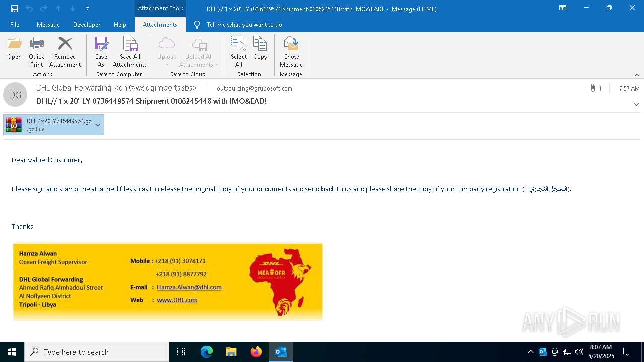Open Ribbon Display Options button
Viewport: 644px width, 362px height.
coord(563,8)
